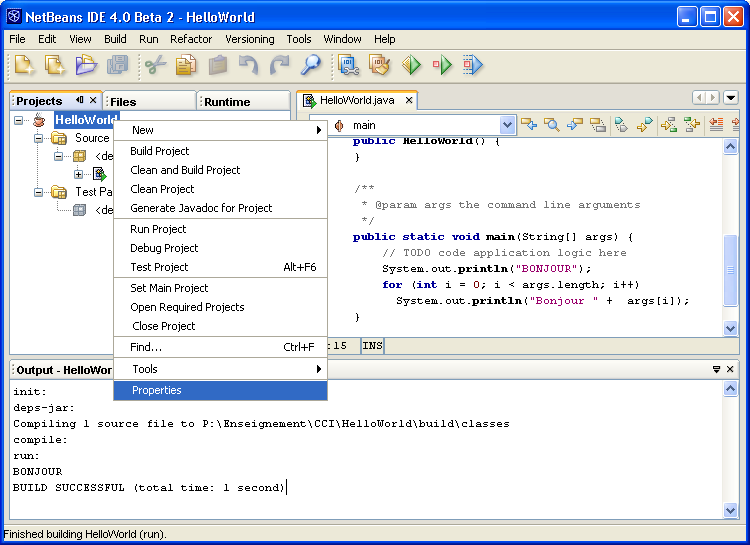Click the Paste clipboard icon
This screenshot has width=750, height=545.
(218, 65)
